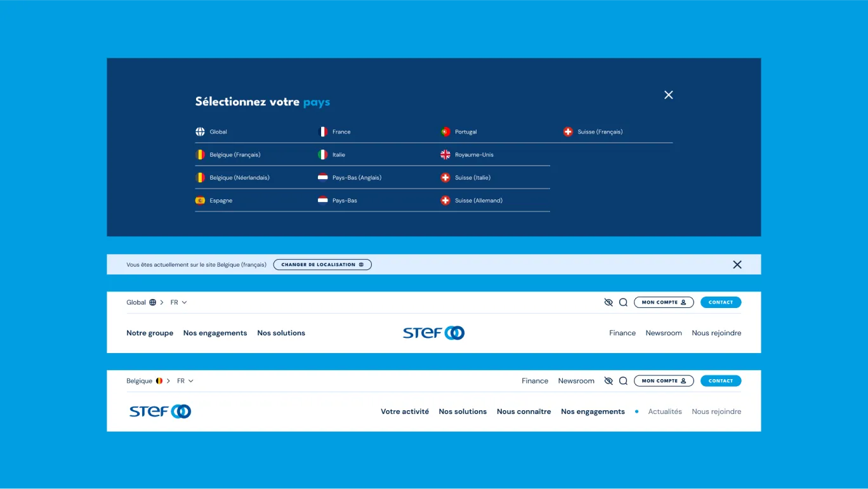Open Nos solutions in Belgique header
868x489 pixels.
pos(463,412)
